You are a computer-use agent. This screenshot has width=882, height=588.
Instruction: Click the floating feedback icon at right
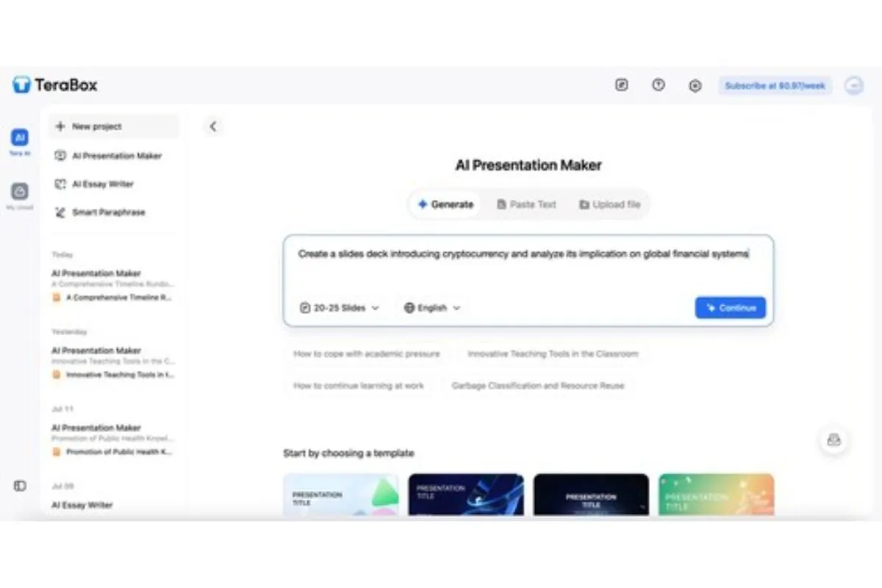833,440
